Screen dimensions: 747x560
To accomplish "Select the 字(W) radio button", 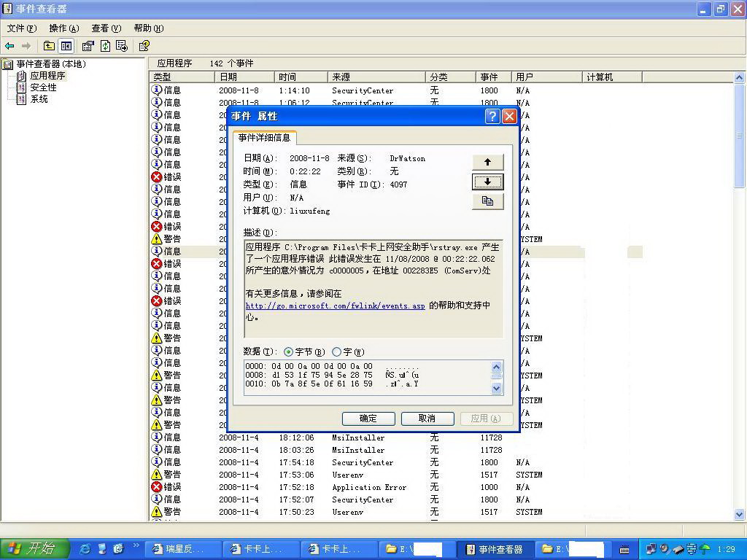I will pyautogui.click(x=336, y=352).
